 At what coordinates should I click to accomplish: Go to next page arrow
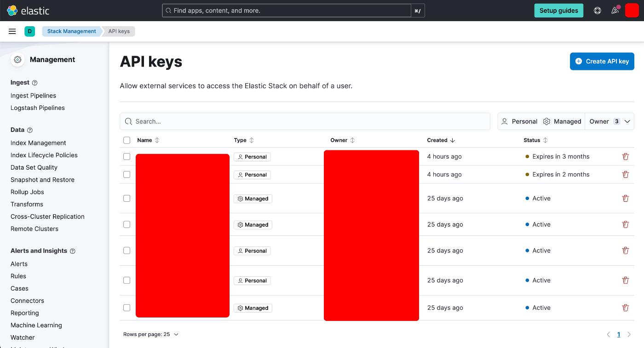pos(629,334)
